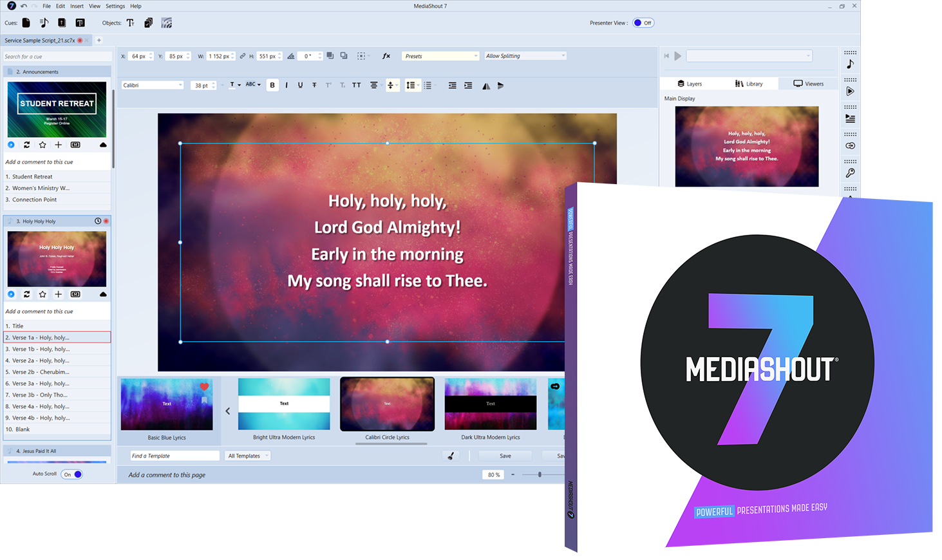
Task: Toggle bold formatting
Action: (272, 85)
